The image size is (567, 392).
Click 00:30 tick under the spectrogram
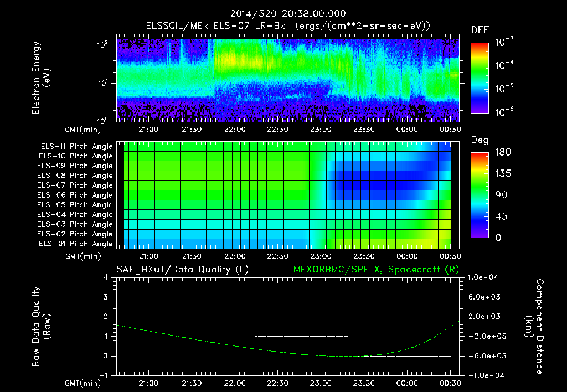pos(450,130)
